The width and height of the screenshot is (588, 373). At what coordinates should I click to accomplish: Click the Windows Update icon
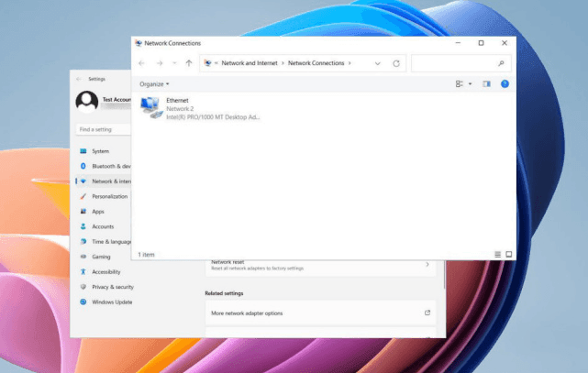point(83,302)
